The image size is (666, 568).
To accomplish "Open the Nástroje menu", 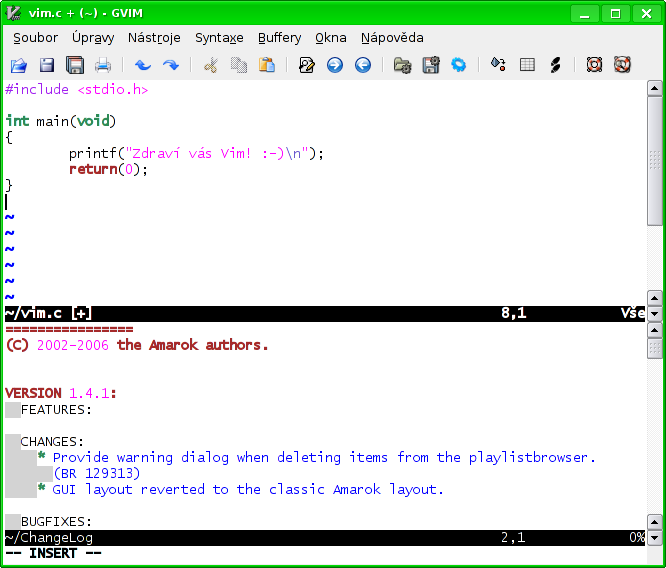I will (154, 38).
